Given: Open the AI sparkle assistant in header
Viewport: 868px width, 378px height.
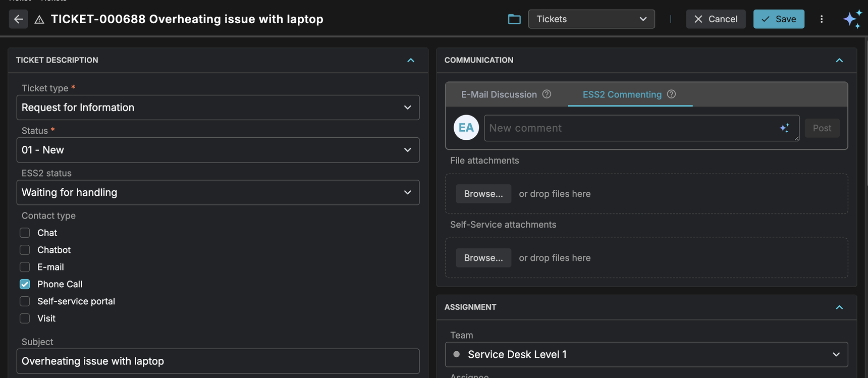Looking at the screenshot, I should point(852,19).
